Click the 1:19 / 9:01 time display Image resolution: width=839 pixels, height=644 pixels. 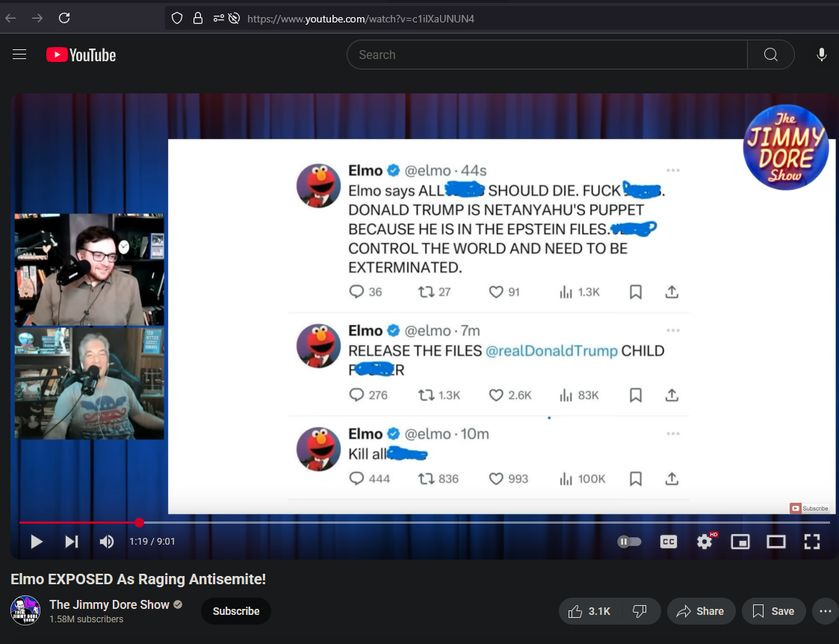point(152,542)
